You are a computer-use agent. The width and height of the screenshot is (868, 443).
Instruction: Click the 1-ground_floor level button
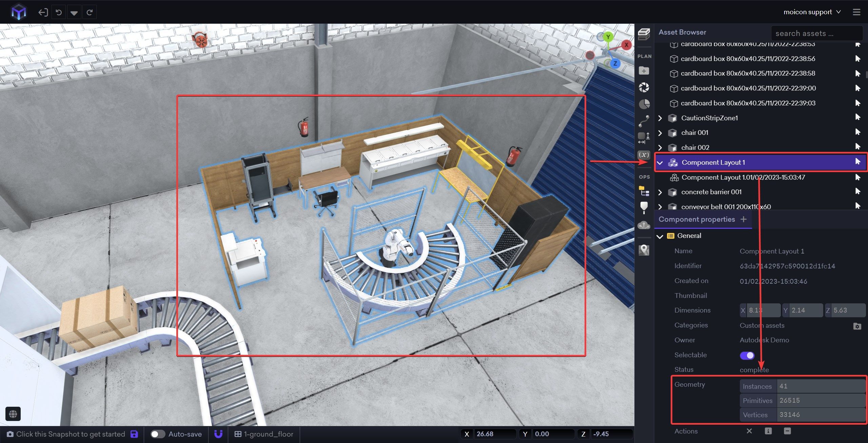tap(264, 434)
